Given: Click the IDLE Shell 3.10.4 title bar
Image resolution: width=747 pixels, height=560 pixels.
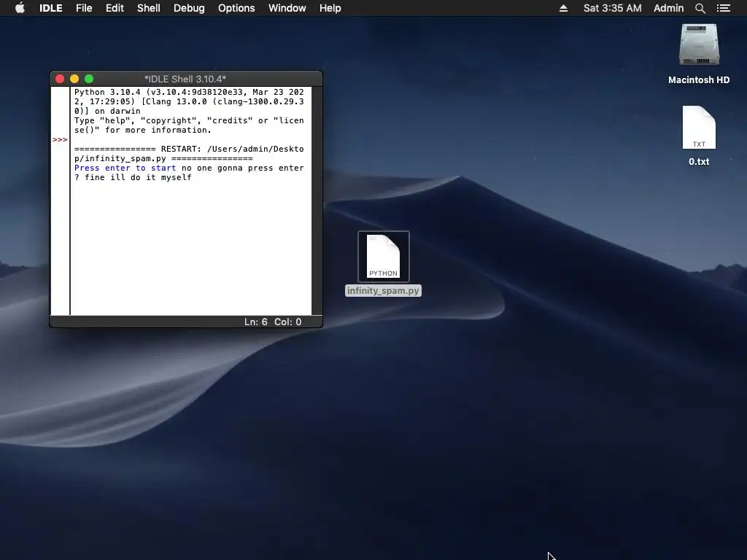Looking at the screenshot, I should [185, 79].
